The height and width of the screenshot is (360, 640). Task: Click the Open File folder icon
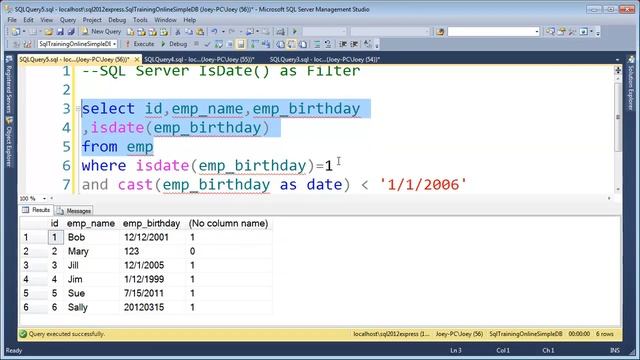[49, 31]
